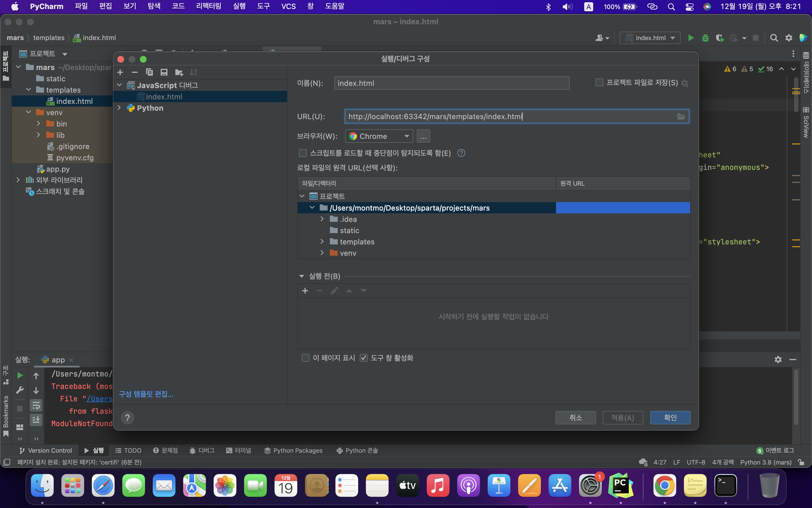The width and height of the screenshot is (812, 508).
Task: Run index.html with the green play button
Action: point(690,38)
